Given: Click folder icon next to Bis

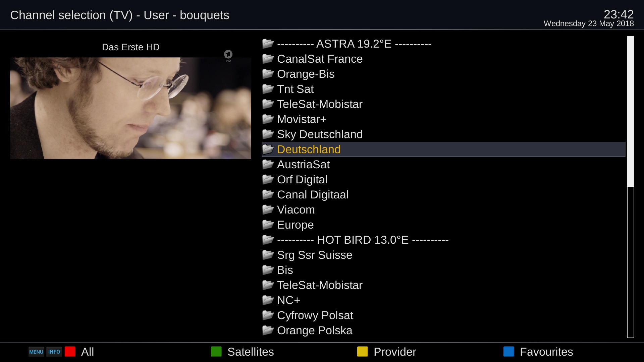Looking at the screenshot, I should [268, 270].
